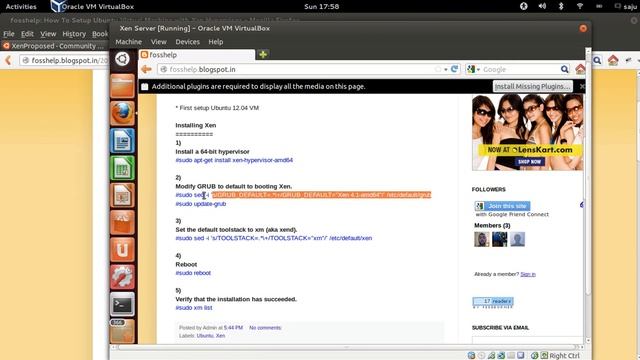This screenshot has height=360, width=640.
Task: Open the Ubuntu label link
Action: [205, 336]
